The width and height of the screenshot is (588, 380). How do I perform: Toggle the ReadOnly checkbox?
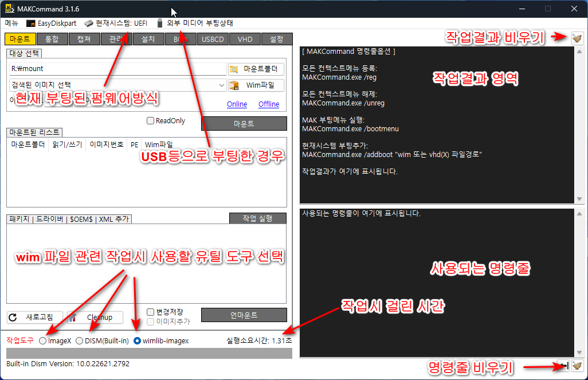[x=150, y=121]
